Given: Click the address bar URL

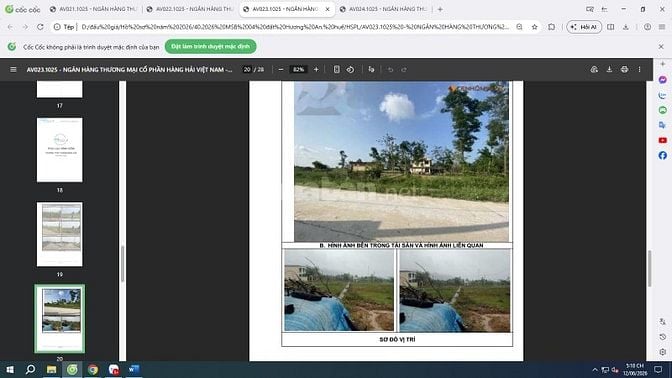Looking at the screenshot, I should coord(295,27).
